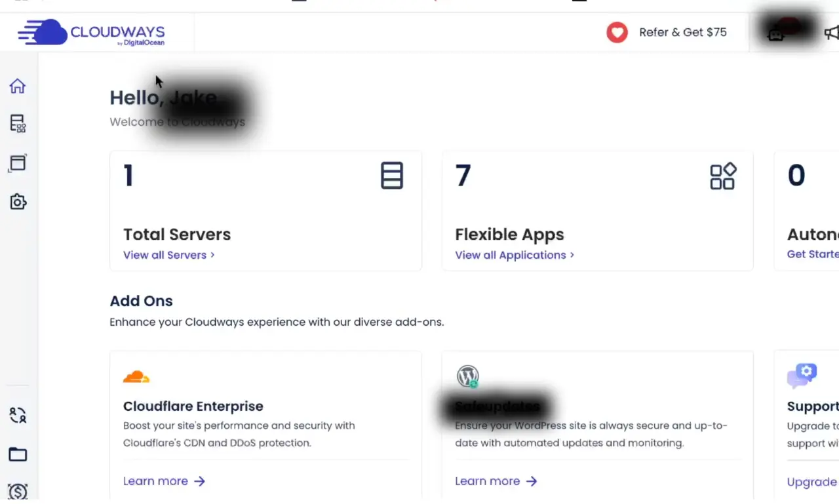Select the Total Servers heading text
The image size is (839, 504).
tap(177, 235)
